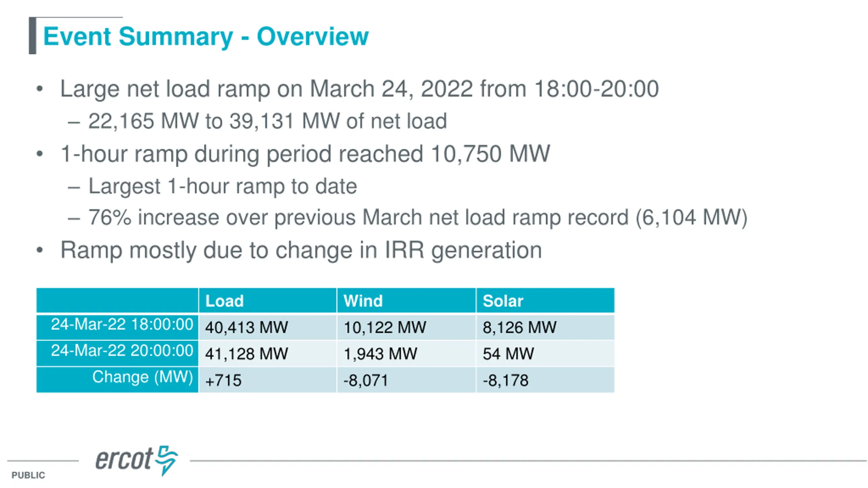Select the '24-Mar-22 18:00:00' row label
This screenshot has width=868, height=488.
(x=117, y=327)
